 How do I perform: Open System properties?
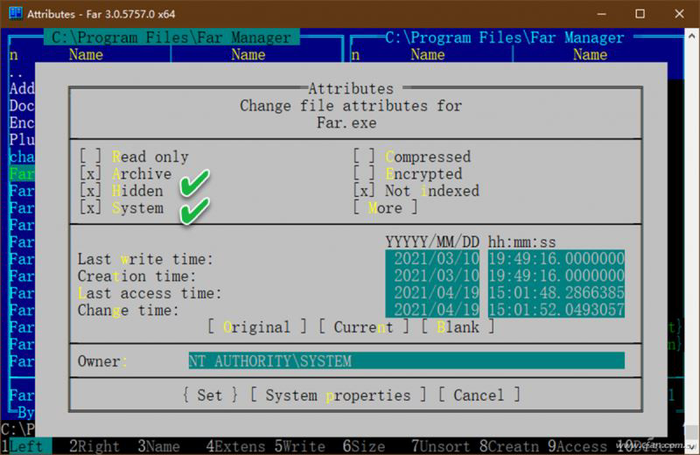[337, 395]
